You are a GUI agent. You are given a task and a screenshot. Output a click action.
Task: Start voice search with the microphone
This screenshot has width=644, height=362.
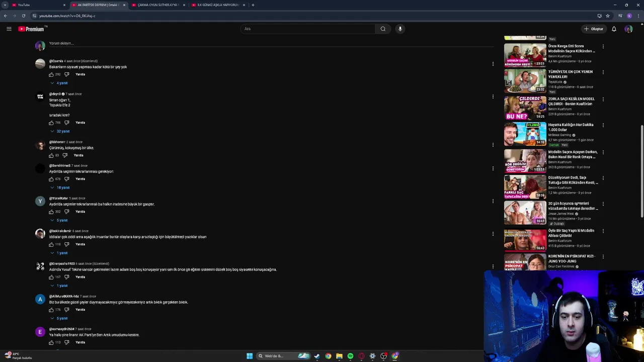[x=400, y=29]
